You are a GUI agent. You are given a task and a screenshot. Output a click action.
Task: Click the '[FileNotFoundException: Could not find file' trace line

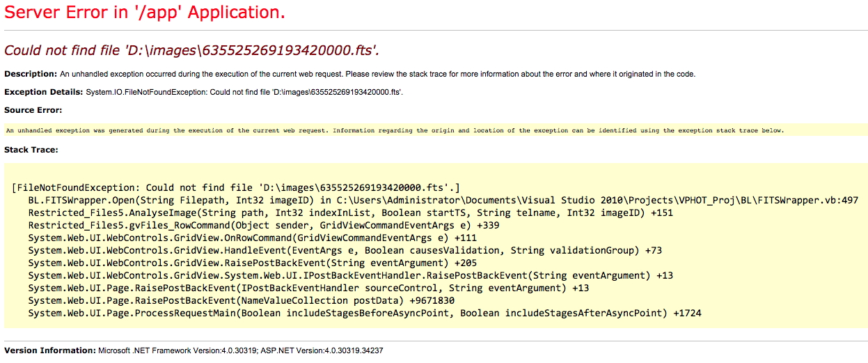[236, 187]
